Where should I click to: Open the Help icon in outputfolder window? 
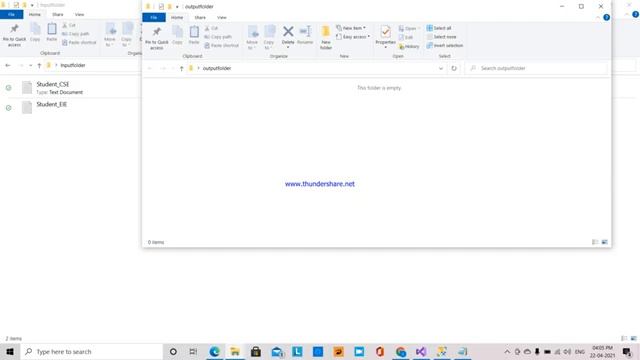pyautogui.click(x=607, y=17)
